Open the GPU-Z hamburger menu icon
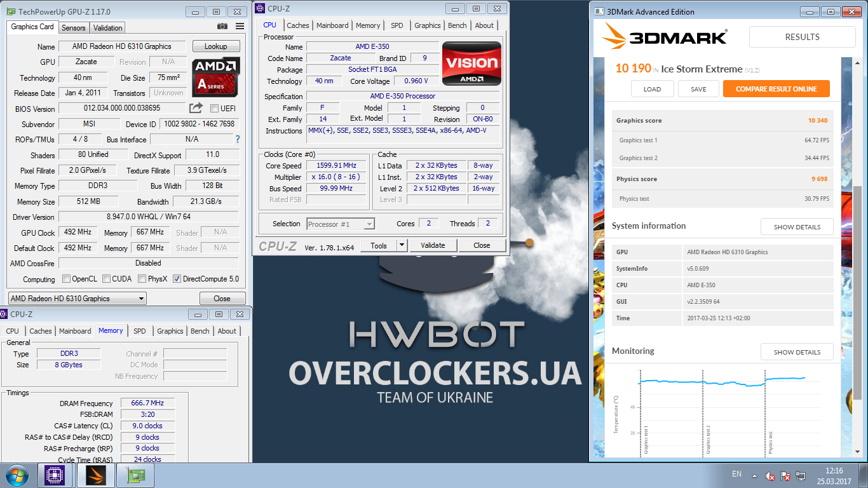This screenshot has width=868, height=488. click(x=240, y=26)
